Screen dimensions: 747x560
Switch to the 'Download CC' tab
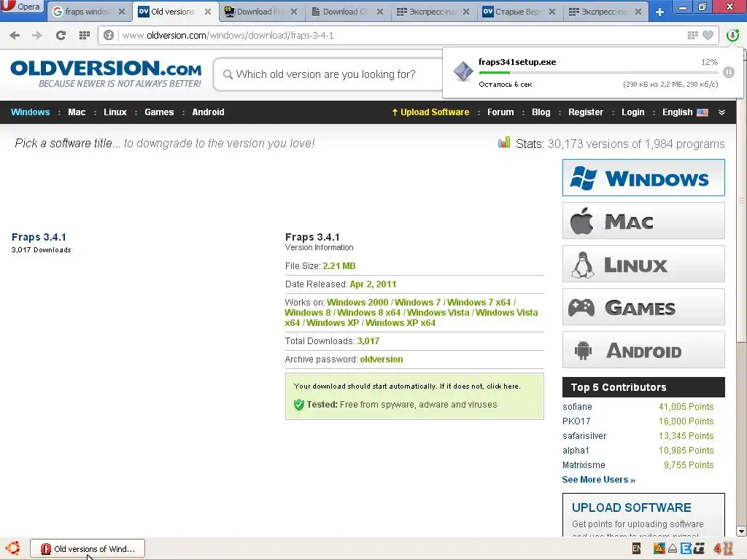(347, 12)
